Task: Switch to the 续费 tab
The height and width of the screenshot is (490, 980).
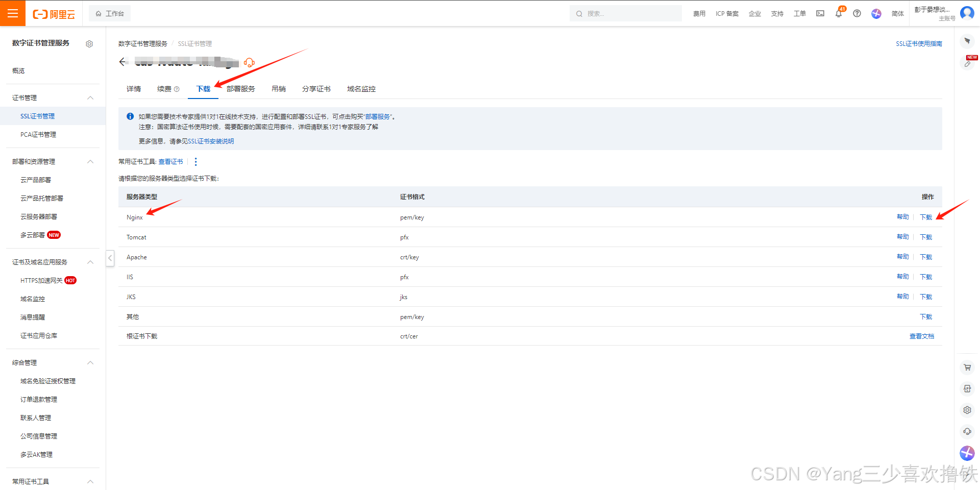Action: click(164, 89)
